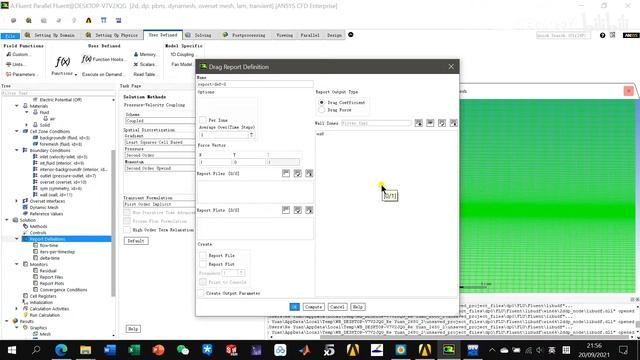640x360 pixels.
Task: Switch to Setting Up Domain tab
Action: tap(49, 36)
